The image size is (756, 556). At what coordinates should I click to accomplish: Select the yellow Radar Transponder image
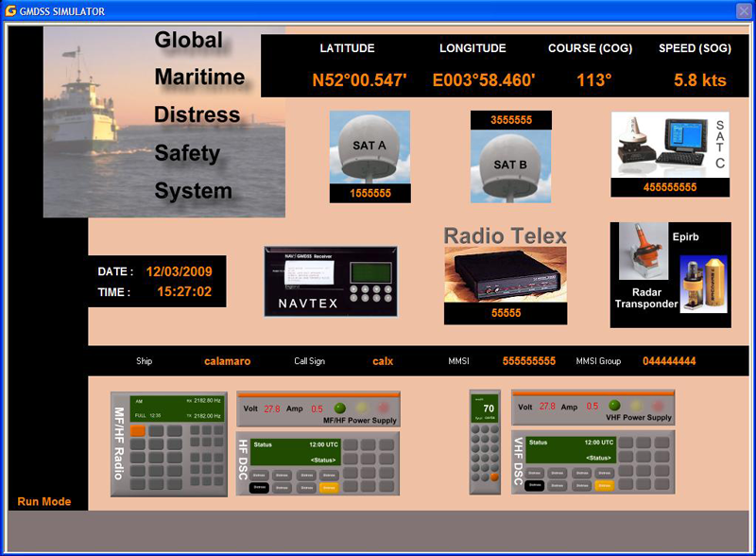click(704, 284)
